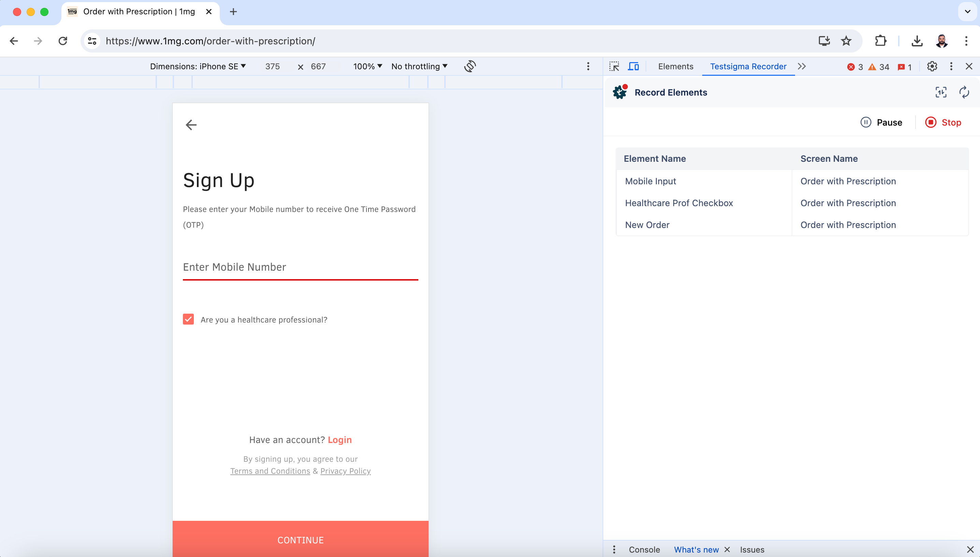980x557 pixels.
Task: Select the New Order element row
Action: coord(792,225)
